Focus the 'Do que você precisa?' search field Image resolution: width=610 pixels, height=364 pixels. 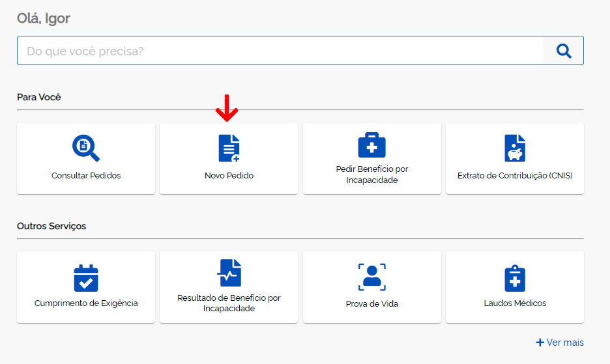click(280, 51)
